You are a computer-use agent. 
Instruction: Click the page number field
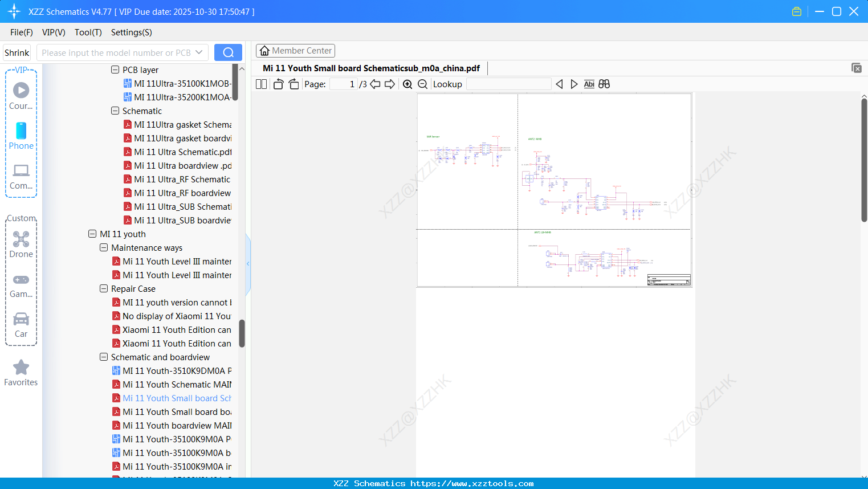[x=343, y=84]
